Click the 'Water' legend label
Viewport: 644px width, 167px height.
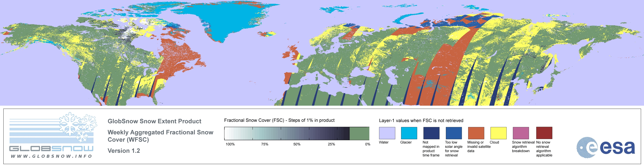(x=384, y=142)
